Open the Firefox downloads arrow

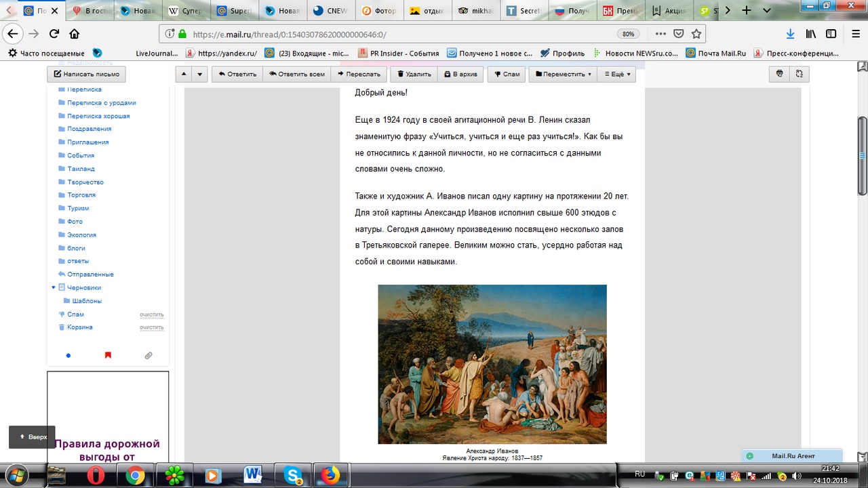(x=790, y=34)
